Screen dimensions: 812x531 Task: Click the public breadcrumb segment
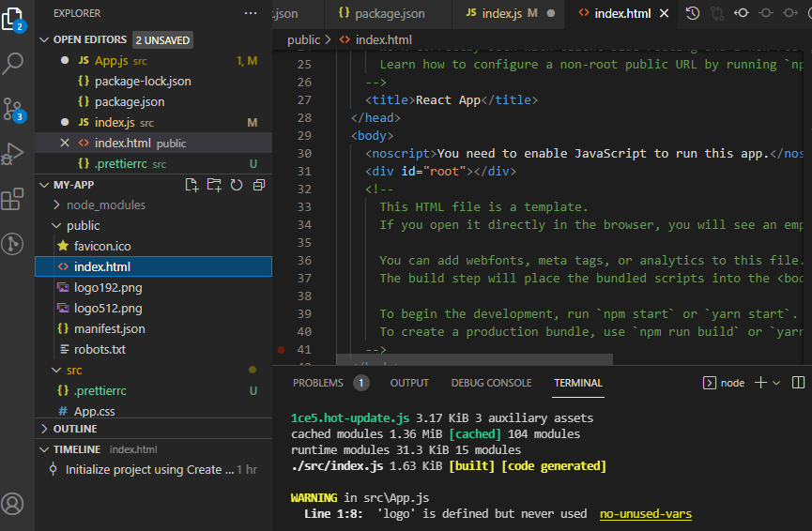coord(303,39)
